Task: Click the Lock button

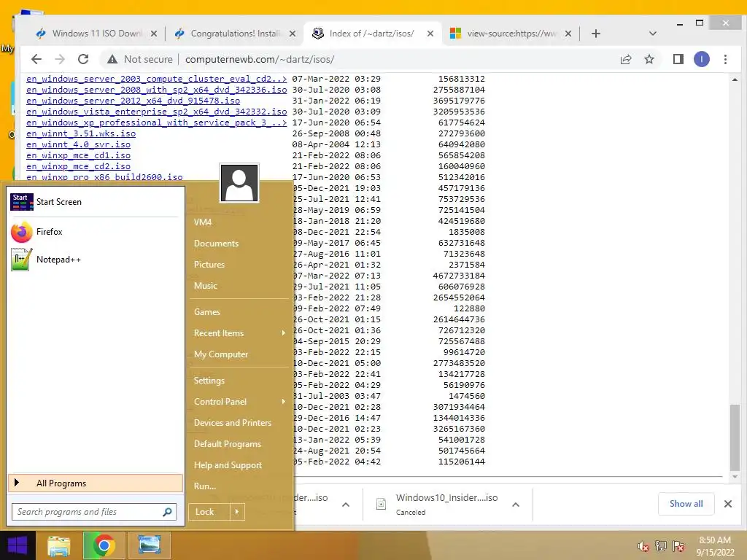Action: pos(209,512)
